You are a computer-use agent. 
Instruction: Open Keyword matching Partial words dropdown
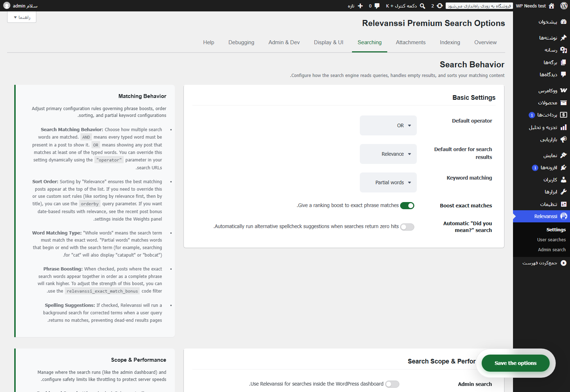pyautogui.click(x=388, y=182)
